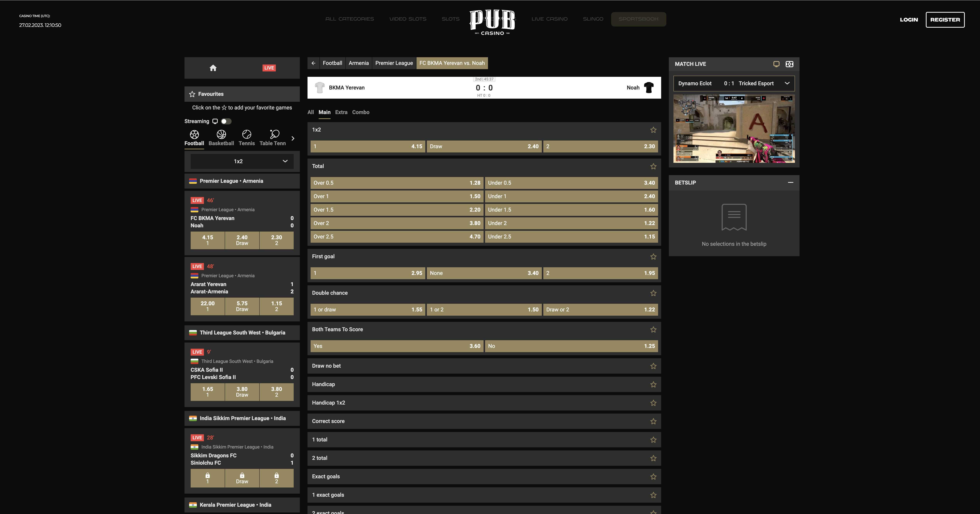Select the Over 2.5 odds at 4.70
The image size is (980, 514).
[x=397, y=237]
